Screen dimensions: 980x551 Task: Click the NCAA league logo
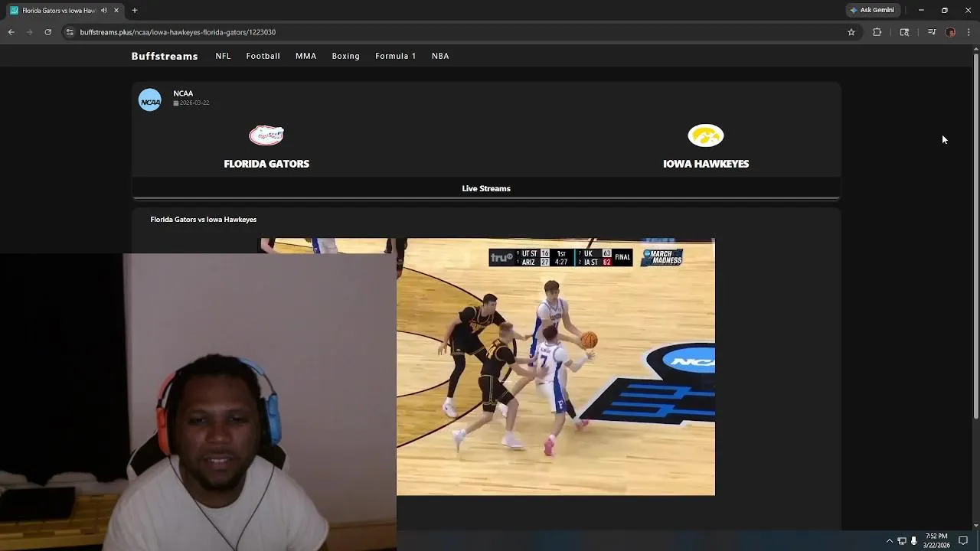150,100
